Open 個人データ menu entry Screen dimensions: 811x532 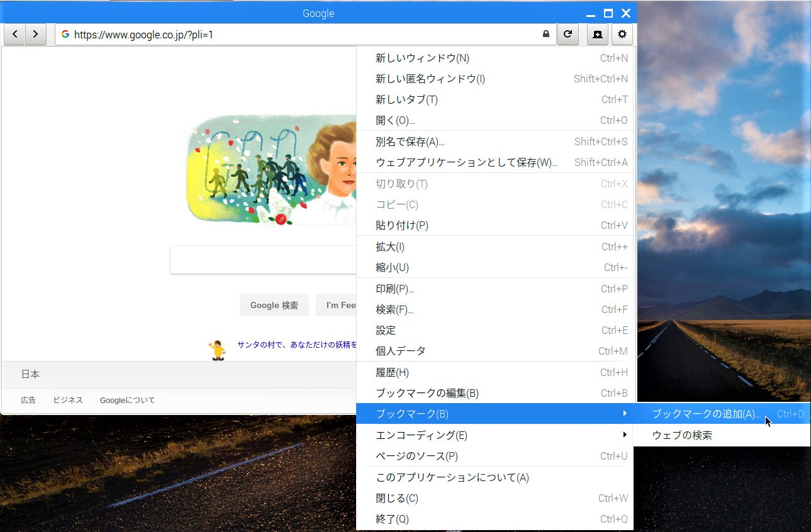[x=495, y=352]
